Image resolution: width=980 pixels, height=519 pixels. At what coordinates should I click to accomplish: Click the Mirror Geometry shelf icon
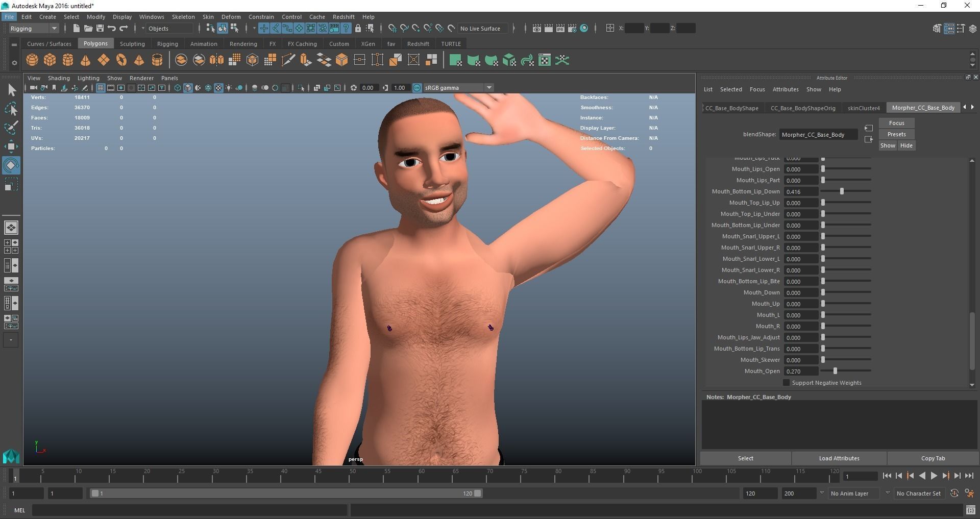[x=217, y=60]
